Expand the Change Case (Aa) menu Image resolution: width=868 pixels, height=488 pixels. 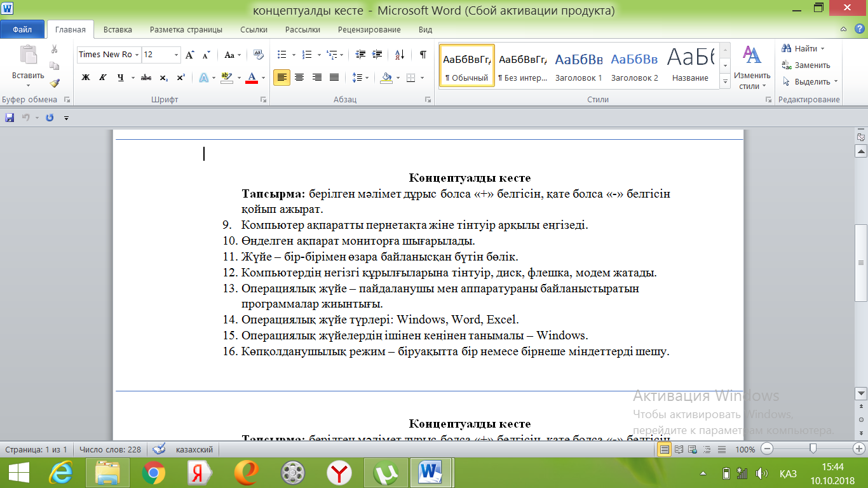tap(232, 55)
